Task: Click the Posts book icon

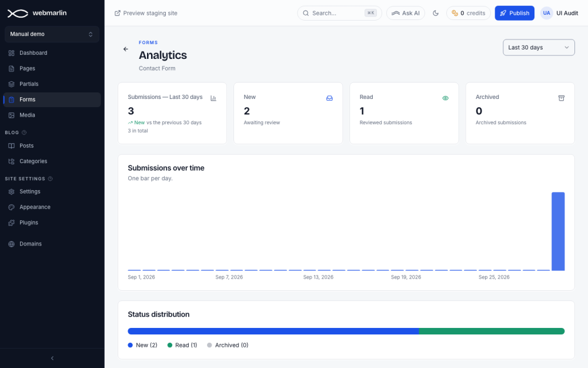Action: (12, 145)
